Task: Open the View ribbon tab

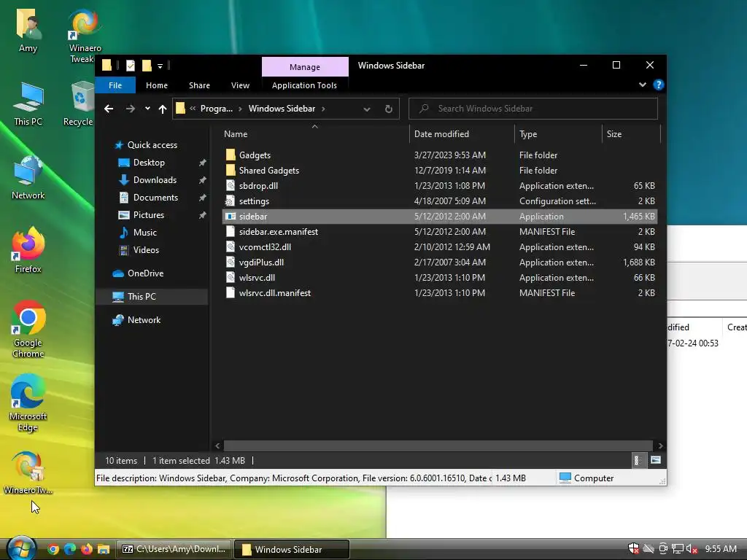Action: coord(240,85)
